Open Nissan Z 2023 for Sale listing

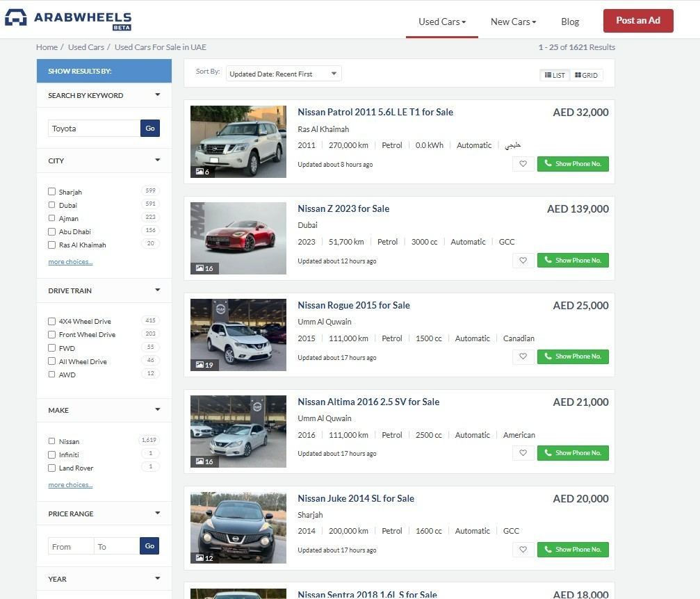coord(343,208)
